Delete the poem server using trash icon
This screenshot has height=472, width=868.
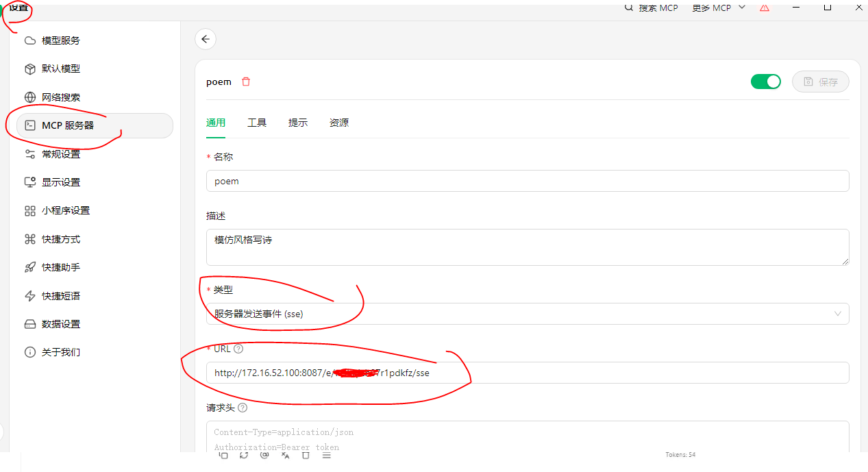[245, 81]
